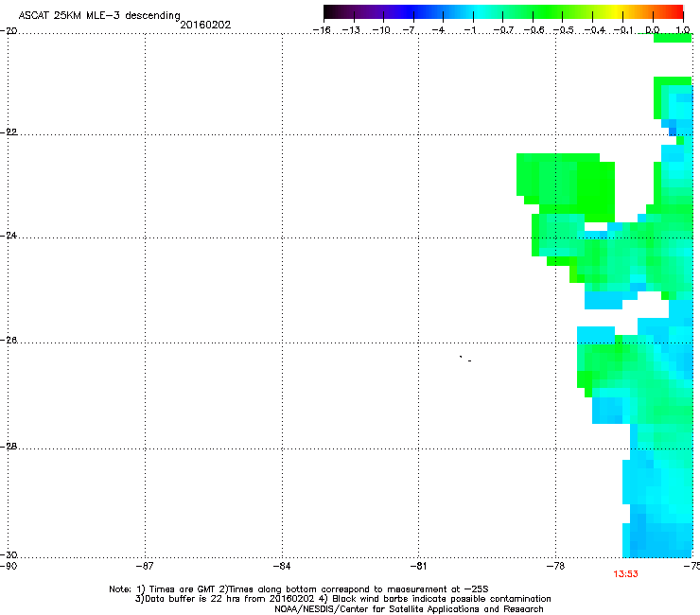Click the color bar label -4
Screen dimensions: 700x615
(438, 30)
